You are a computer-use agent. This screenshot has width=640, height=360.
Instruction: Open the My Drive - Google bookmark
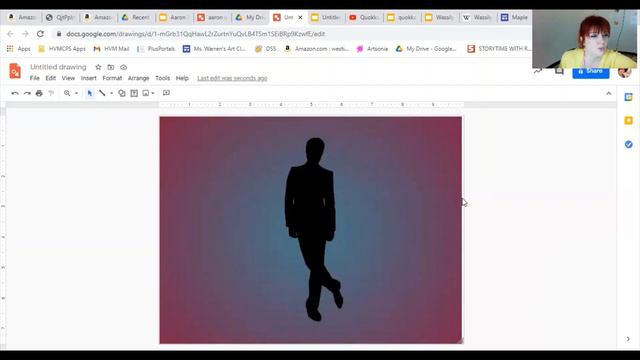(x=426, y=49)
